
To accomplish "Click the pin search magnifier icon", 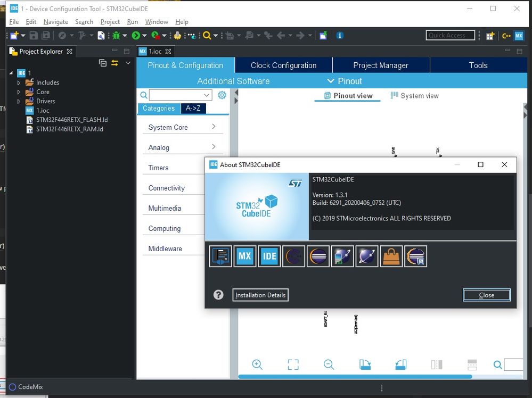I will coord(497,365).
